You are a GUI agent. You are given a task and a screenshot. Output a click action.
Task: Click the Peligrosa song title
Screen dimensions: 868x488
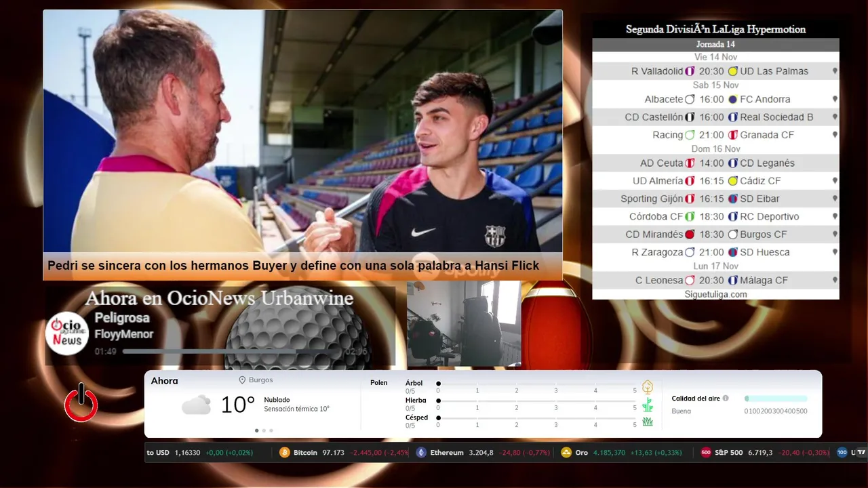[x=122, y=318]
